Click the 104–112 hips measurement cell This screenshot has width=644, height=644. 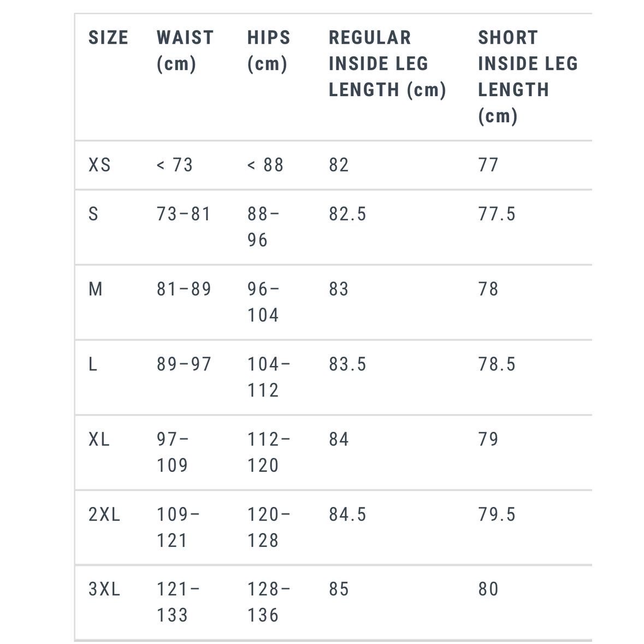tap(268, 377)
